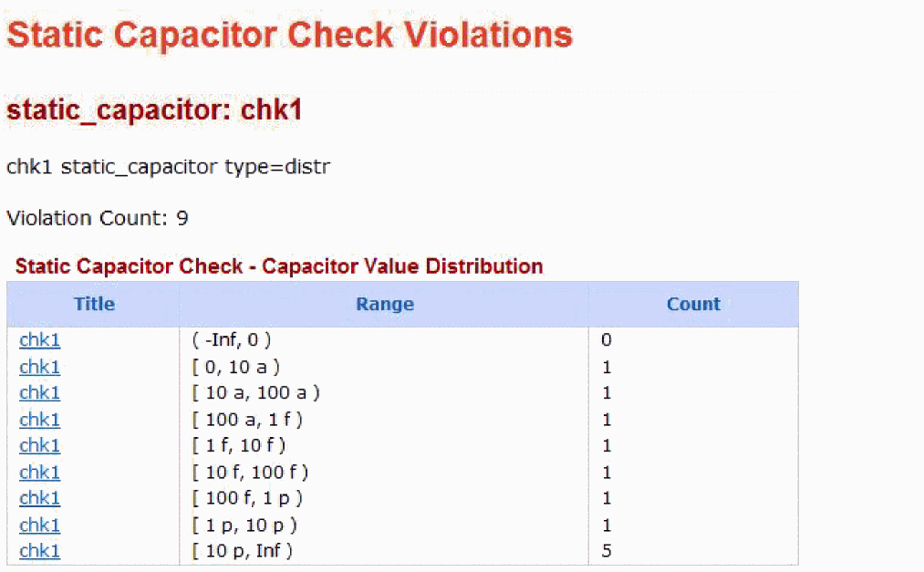Open chk1 link for [100 f, 1 p) range
This screenshot has height=572, width=924.
click(39, 498)
